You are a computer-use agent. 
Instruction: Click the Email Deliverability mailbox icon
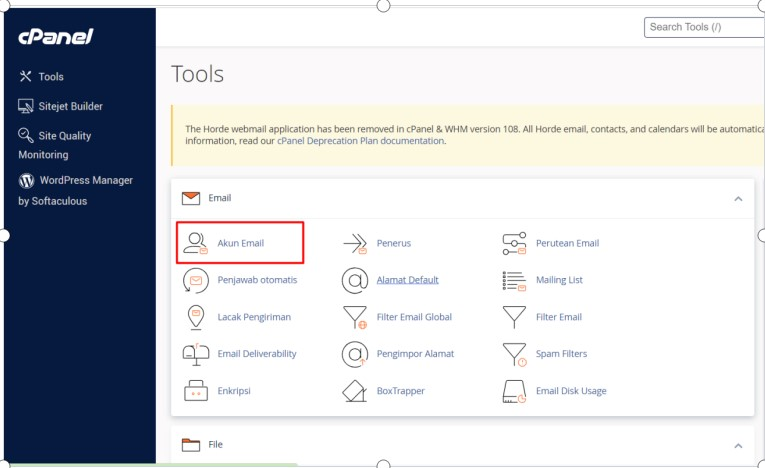coord(196,354)
